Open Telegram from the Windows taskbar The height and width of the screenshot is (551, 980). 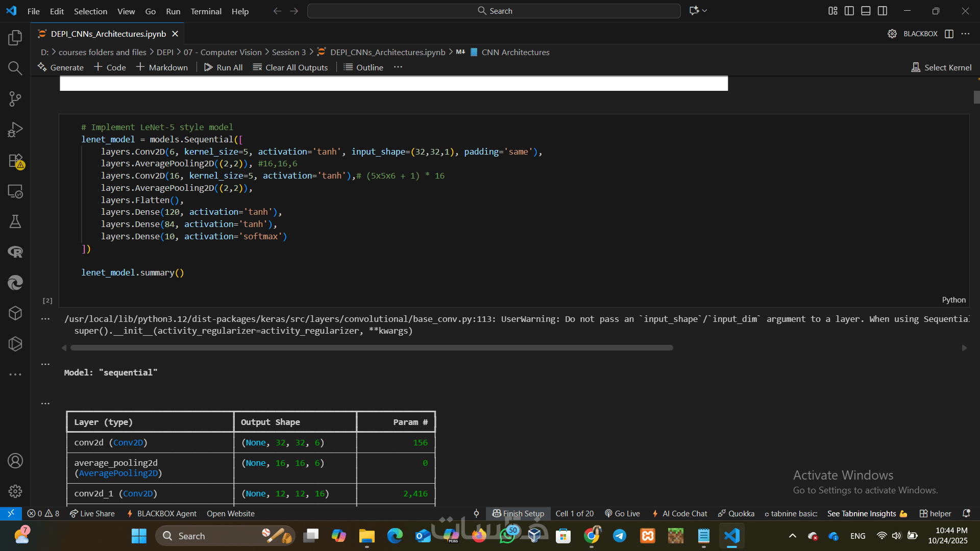click(x=620, y=536)
